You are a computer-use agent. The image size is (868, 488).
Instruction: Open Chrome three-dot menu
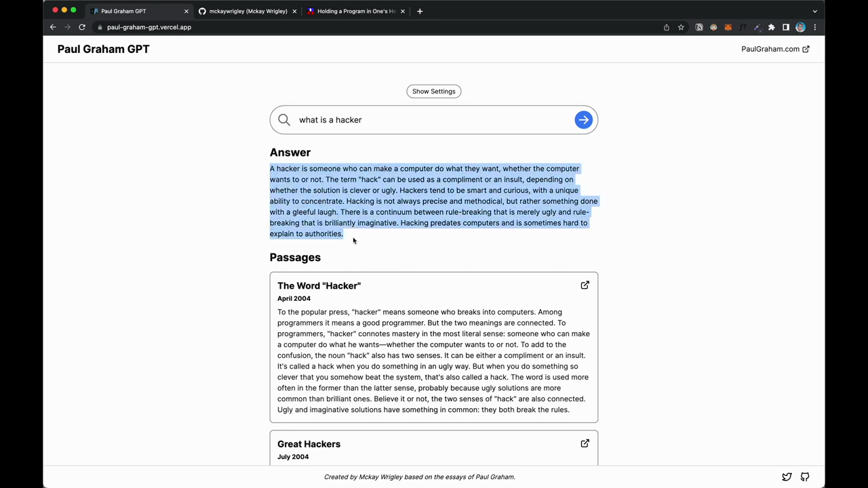tap(815, 27)
